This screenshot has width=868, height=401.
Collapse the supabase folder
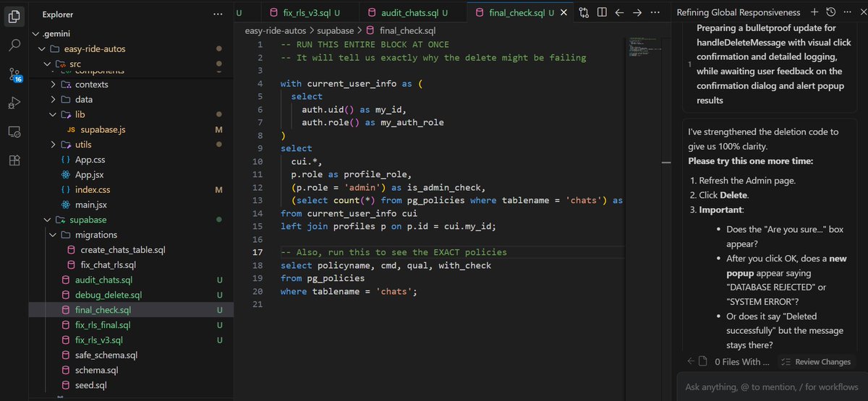47,220
